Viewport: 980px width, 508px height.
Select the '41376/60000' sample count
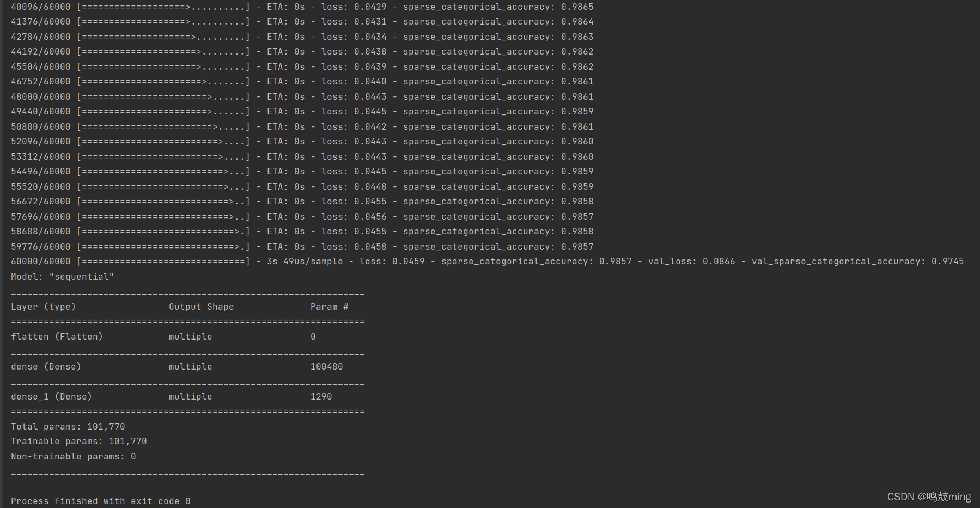tap(41, 22)
